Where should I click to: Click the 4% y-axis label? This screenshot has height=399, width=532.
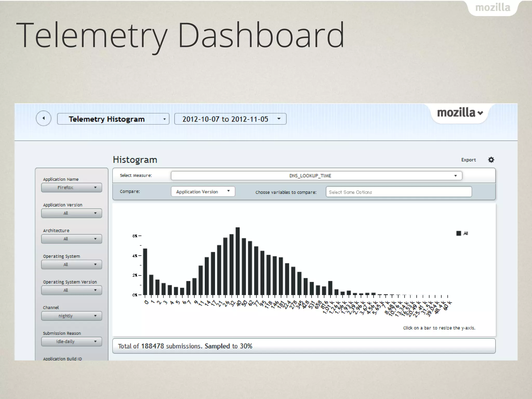click(x=135, y=256)
